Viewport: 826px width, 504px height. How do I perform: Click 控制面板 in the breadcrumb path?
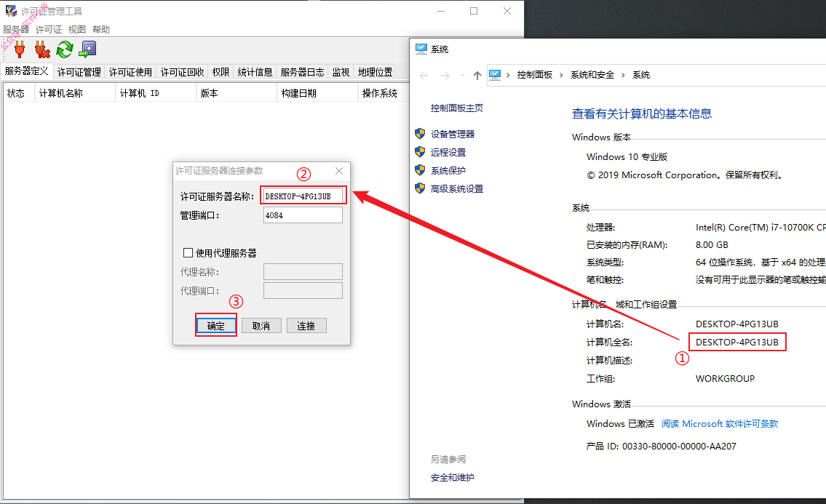click(x=535, y=76)
